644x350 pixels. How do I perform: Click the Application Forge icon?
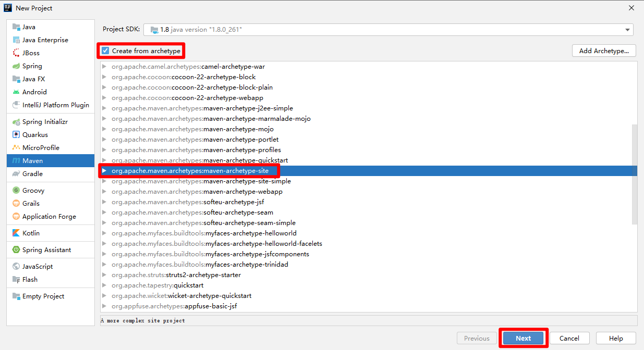[x=16, y=217]
